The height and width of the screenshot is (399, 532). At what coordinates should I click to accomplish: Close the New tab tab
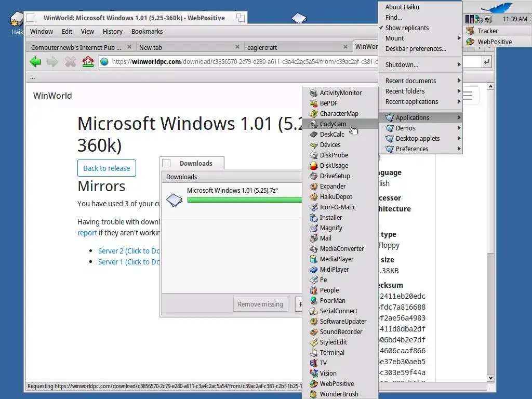tap(237, 47)
